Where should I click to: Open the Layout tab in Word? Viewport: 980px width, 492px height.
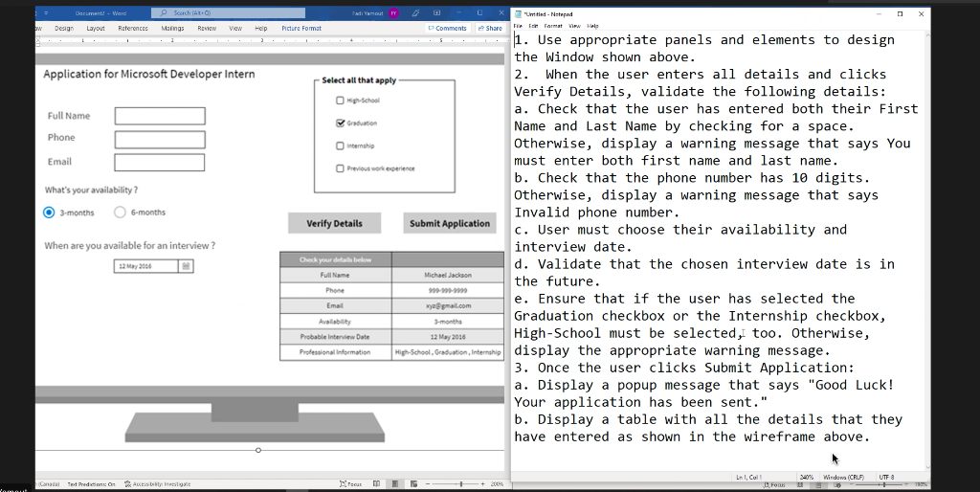[96, 28]
